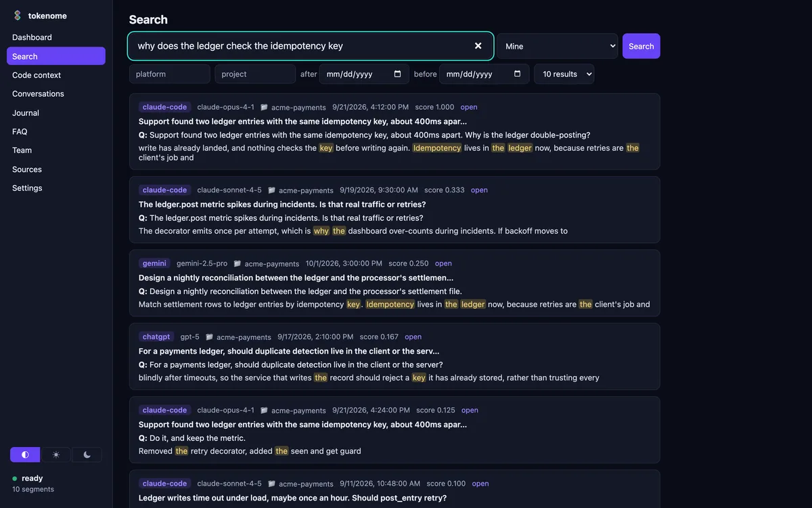This screenshot has height=508, width=812.
Task: Clear the search query with the X icon
Action: pyautogui.click(x=478, y=46)
